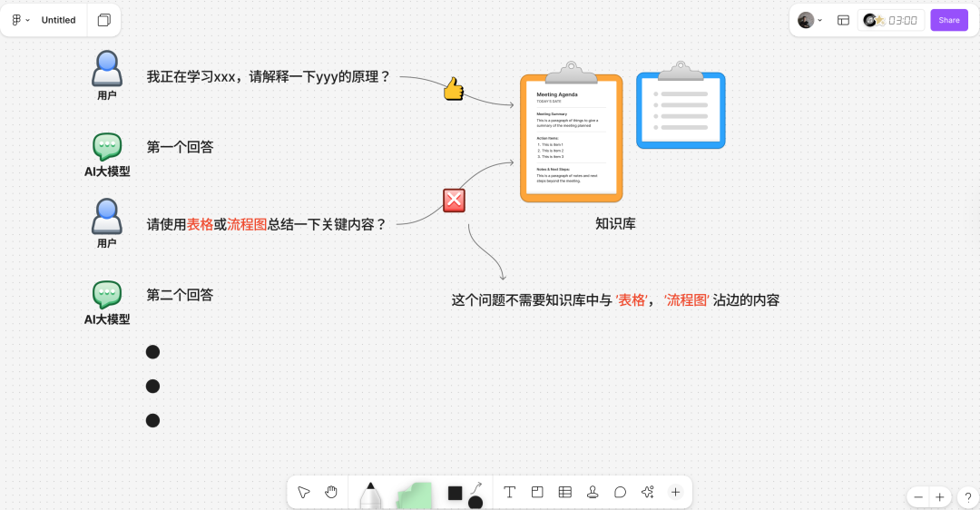Insert a table with the Table tool

point(565,493)
